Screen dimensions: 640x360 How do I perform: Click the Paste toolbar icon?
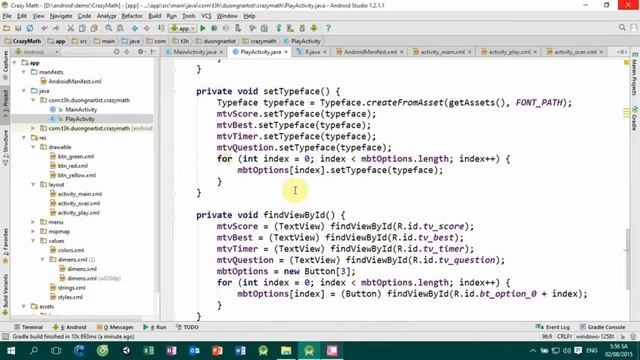[94, 28]
